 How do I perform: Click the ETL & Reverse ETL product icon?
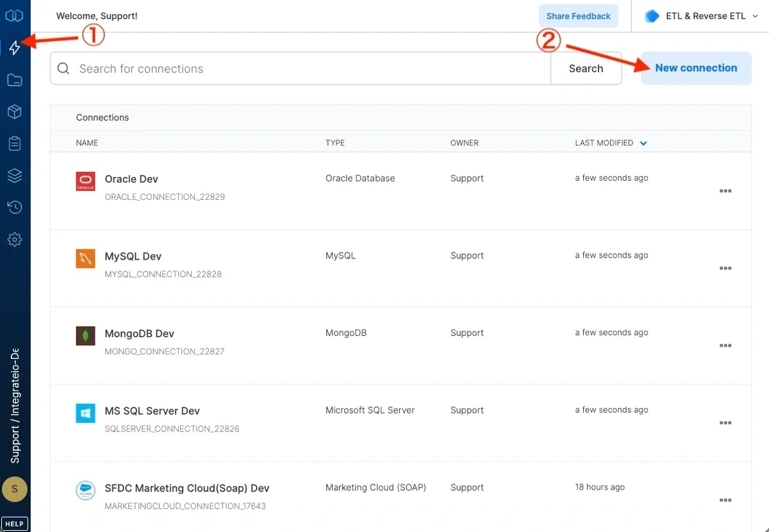point(652,16)
